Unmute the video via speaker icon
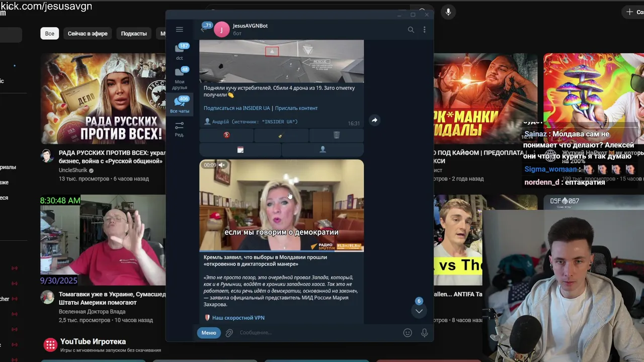The height and width of the screenshot is (362, 644). [x=221, y=165]
